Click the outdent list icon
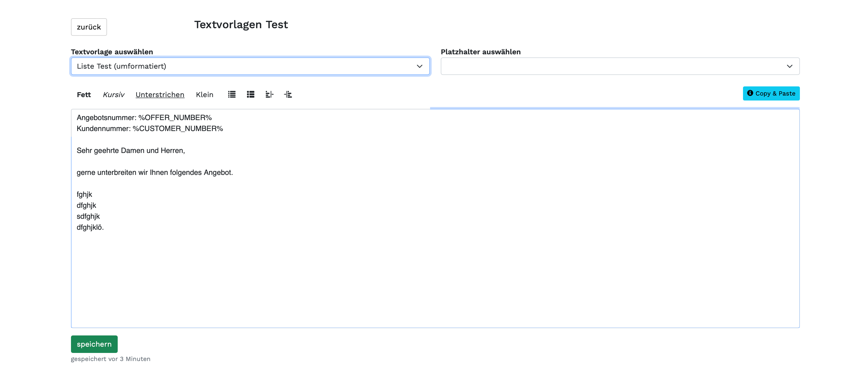 tap(270, 94)
